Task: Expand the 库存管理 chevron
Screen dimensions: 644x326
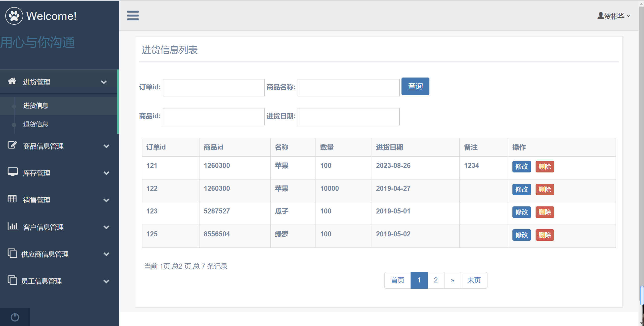Action: point(106,173)
